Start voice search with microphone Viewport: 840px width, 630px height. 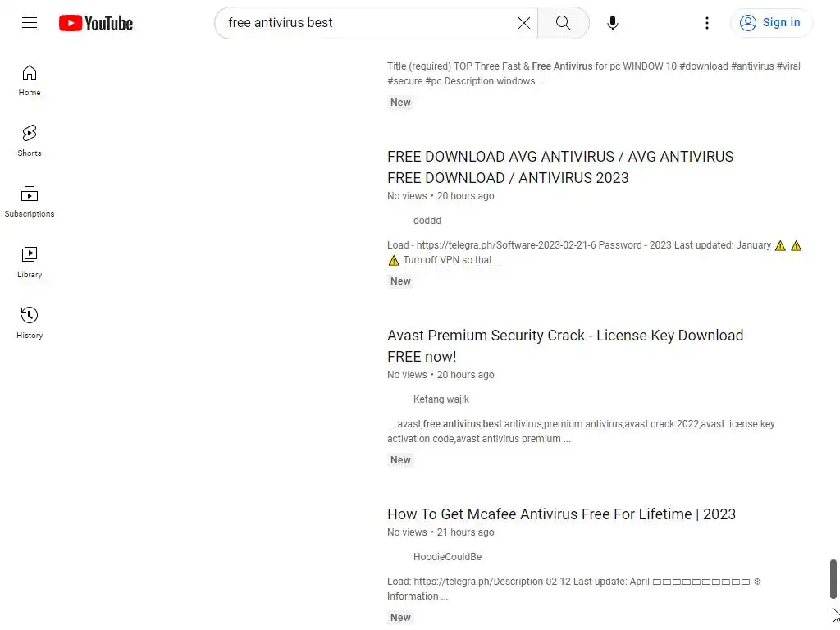(612, 23)
